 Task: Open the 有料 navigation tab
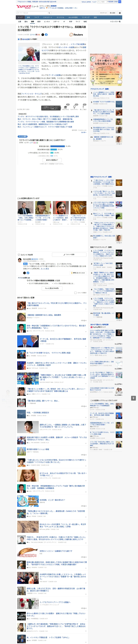coord(95,17)
